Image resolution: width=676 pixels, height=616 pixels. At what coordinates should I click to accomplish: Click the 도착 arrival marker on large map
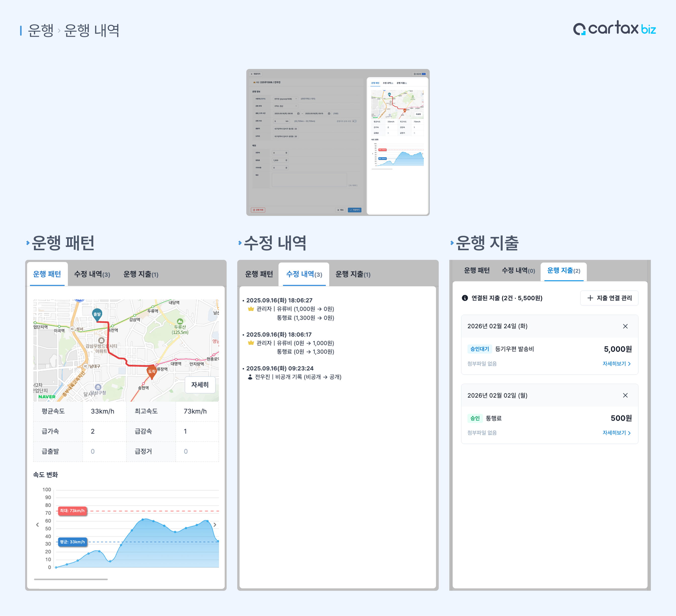pyautogui.click(x=152, y=371)
